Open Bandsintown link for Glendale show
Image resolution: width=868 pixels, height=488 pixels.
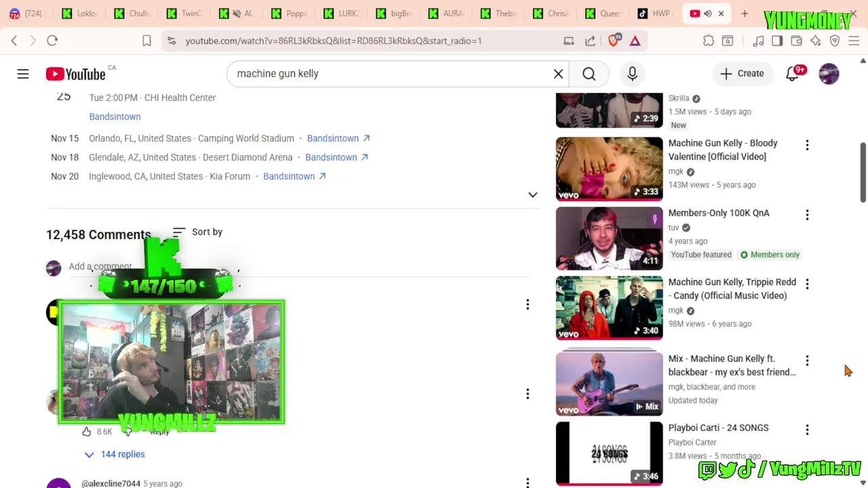pos(336,157)
